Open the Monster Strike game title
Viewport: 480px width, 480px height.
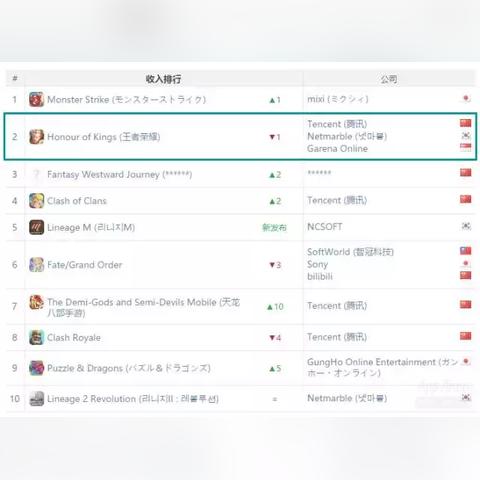click(126, 100)
